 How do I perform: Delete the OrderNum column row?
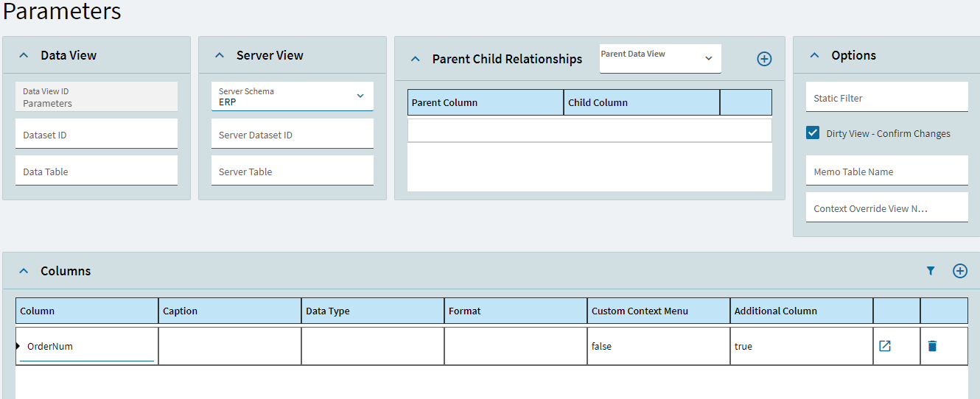click(932, 346)
